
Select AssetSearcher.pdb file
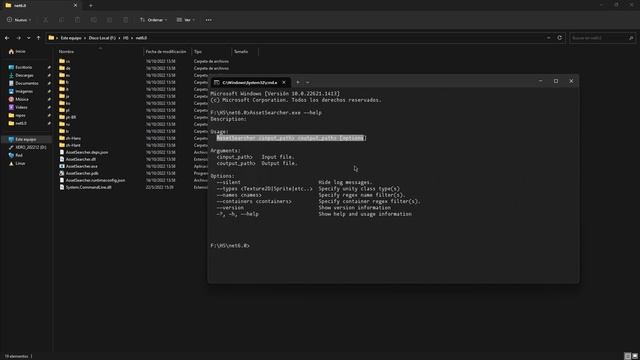(x=82, y=173)
